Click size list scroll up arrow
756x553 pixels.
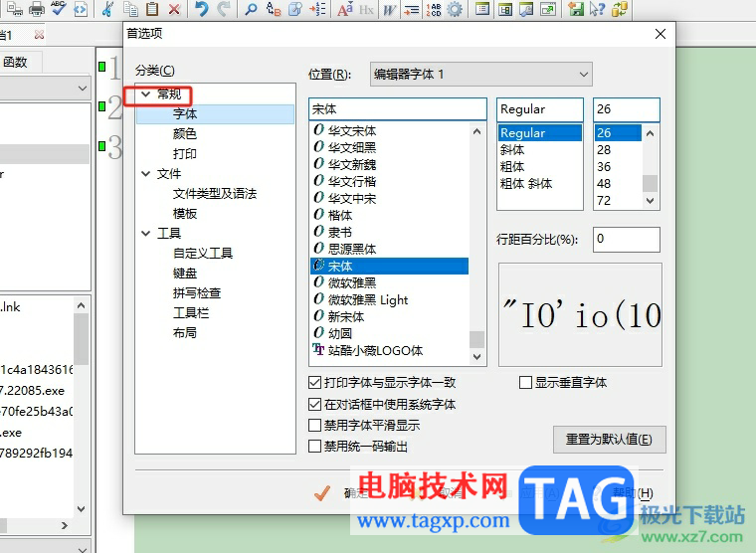[x=650, y=133]
